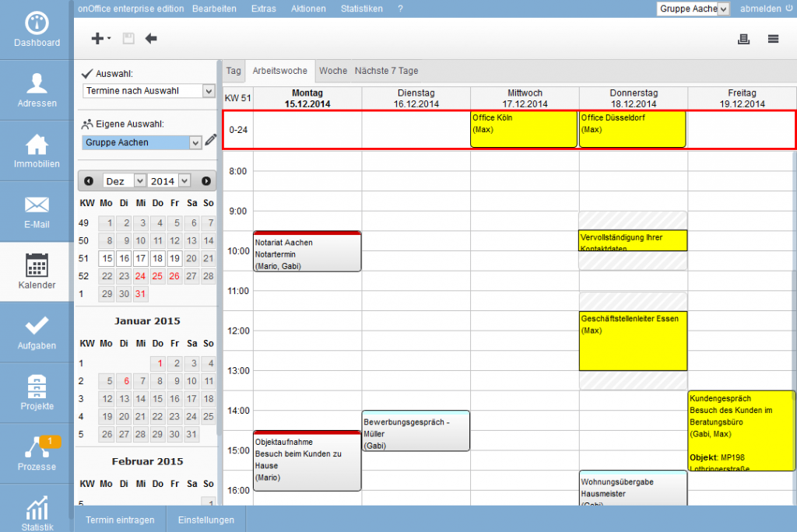
Task: Expand the Gruppe Aachen selection dropdown
Action: (x=142, y=142)
